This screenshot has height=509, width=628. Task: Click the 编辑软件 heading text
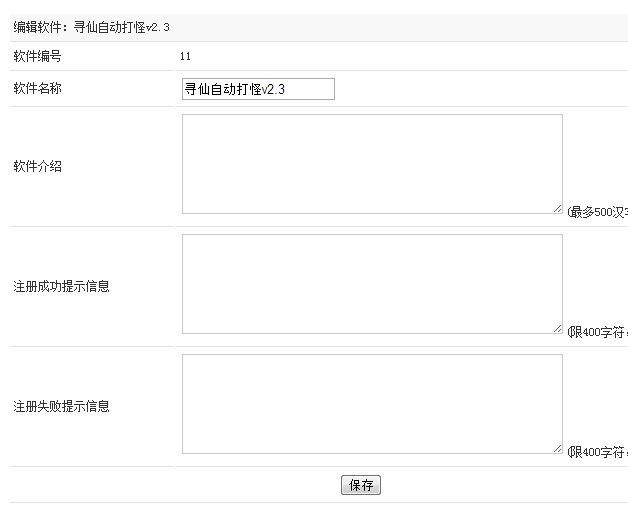coord(37,27)
